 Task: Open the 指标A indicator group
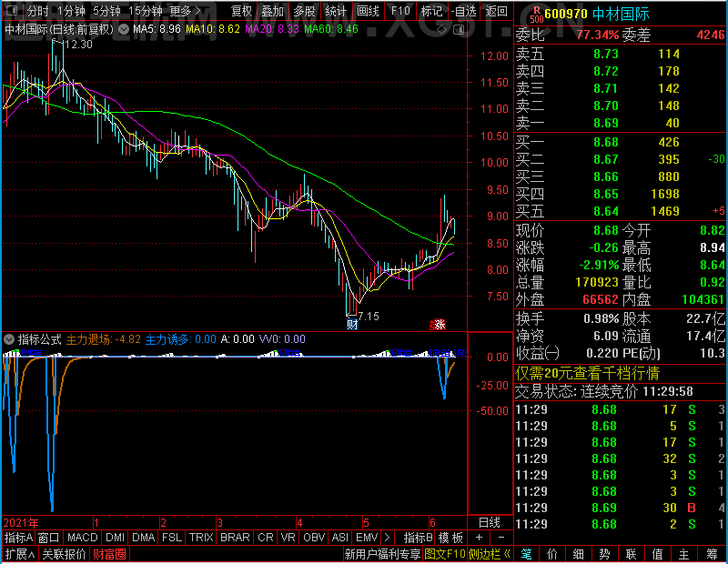[18, 538]
